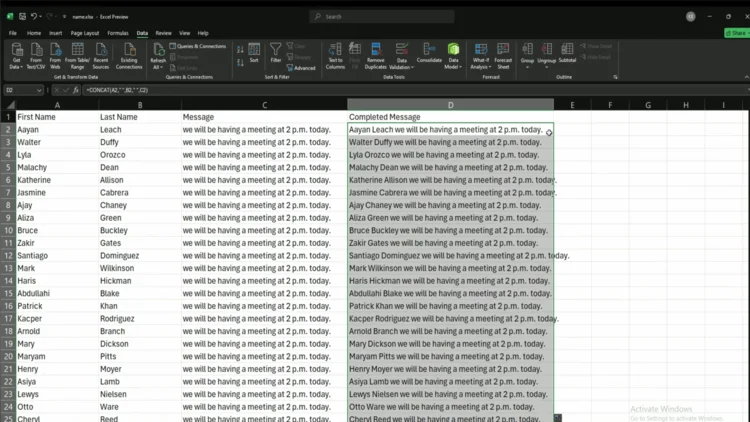Import data From Text/CSV
Image resolution: width=750 pixels, height=422 pixels.
coord(36,56)
